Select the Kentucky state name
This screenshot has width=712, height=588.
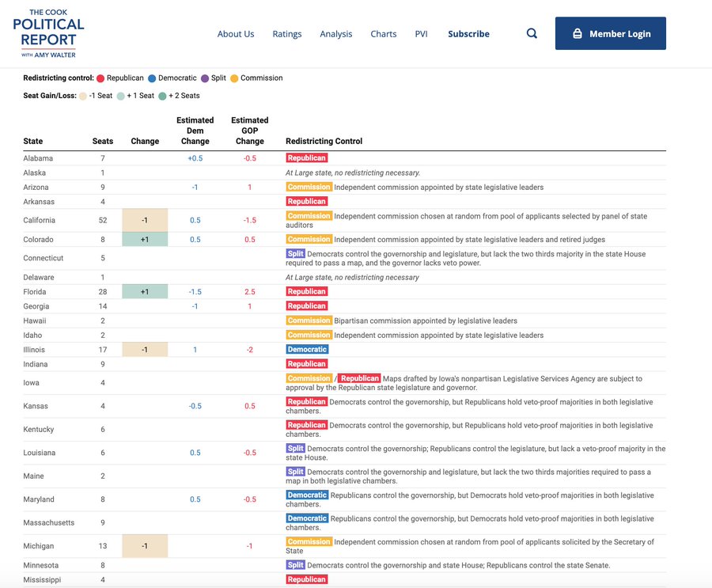coord(39,430)
